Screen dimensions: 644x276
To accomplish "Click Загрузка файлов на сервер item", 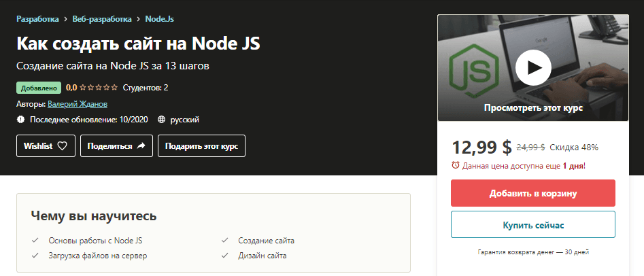I will 98,256.
